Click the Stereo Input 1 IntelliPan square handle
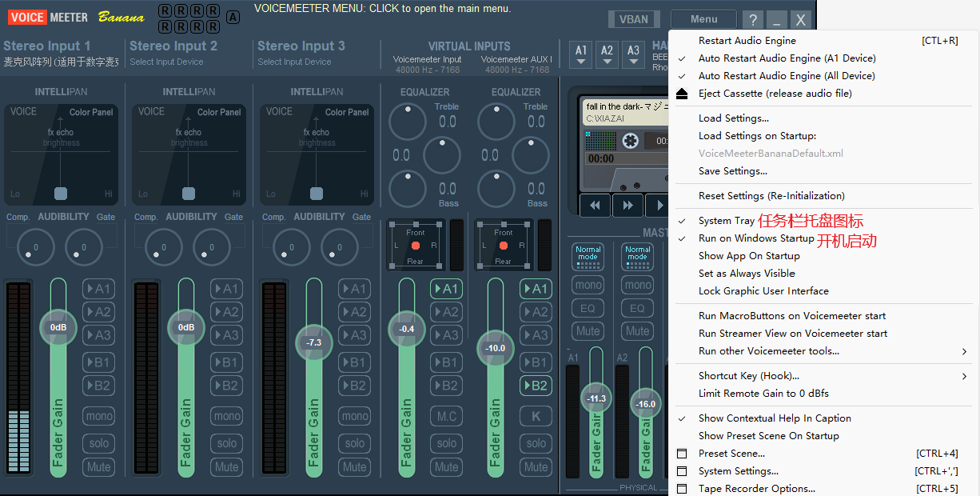This screenshot has width=980, height=496. pos(61,194)
